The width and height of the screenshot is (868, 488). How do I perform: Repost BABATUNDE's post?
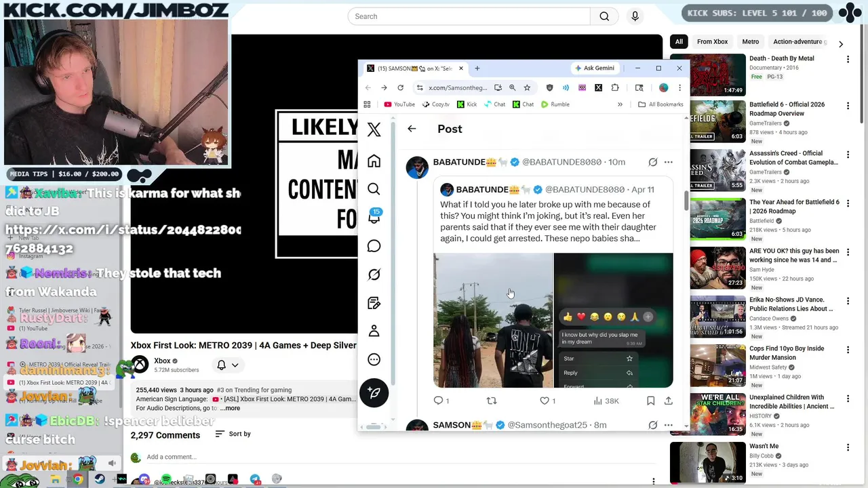click(492, 401)
